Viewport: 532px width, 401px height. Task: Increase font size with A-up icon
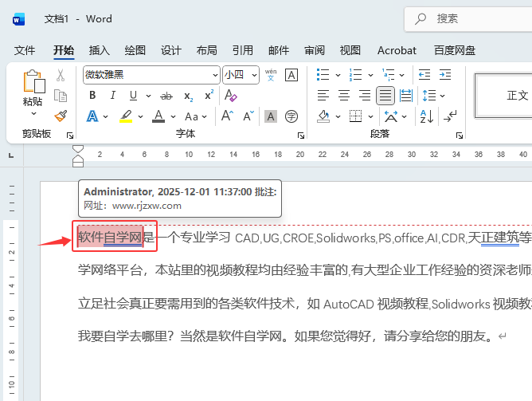[227, 116]
